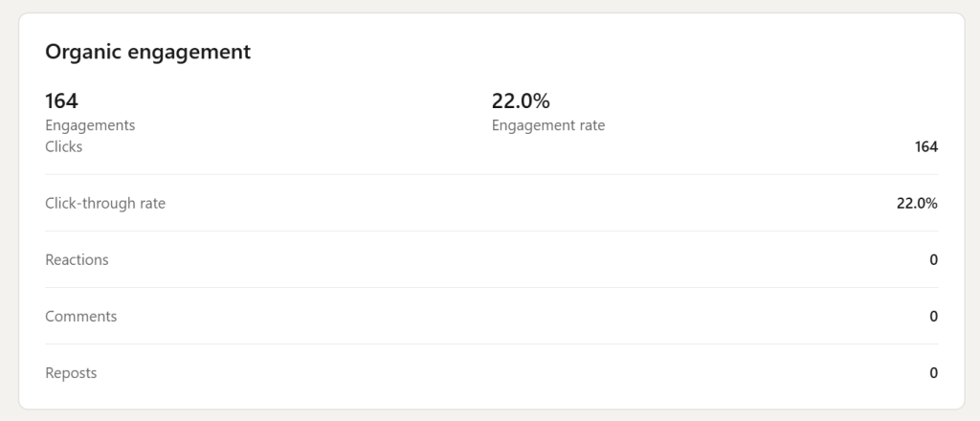Click the Click-through rate label
Image resolution: width=980 pixels, height=421 pixels.
coord(105,203)
